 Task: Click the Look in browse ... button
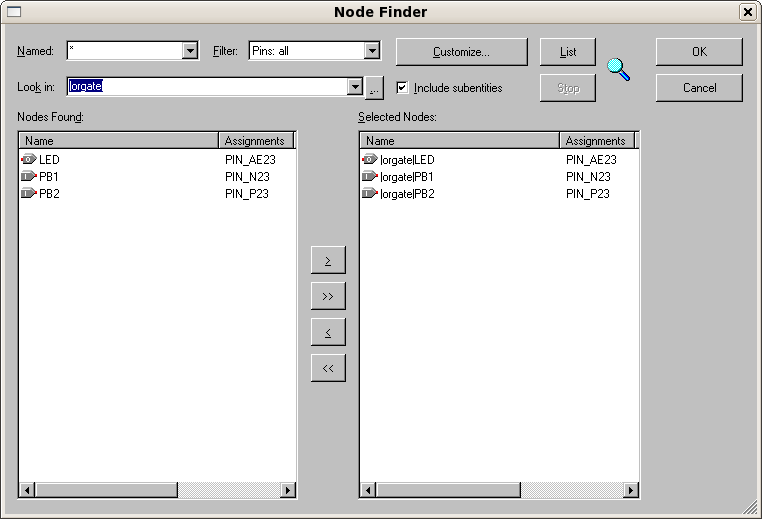pos(375,88)
